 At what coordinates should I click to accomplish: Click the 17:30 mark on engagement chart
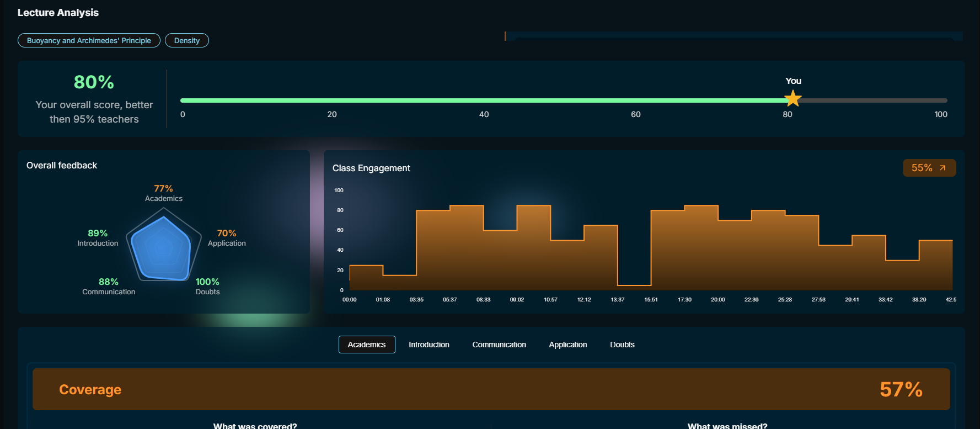coord(684,299)
